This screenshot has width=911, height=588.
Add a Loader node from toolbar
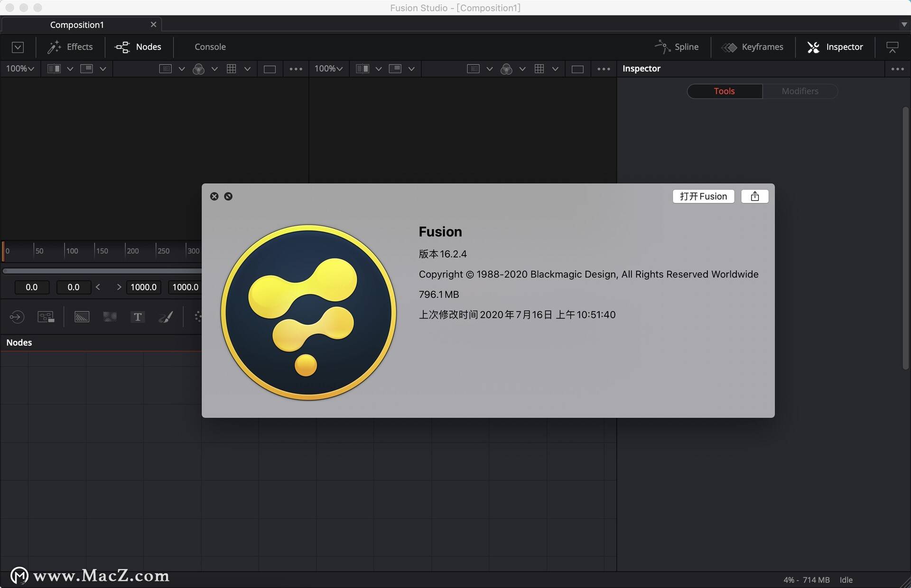click(17, 317)
